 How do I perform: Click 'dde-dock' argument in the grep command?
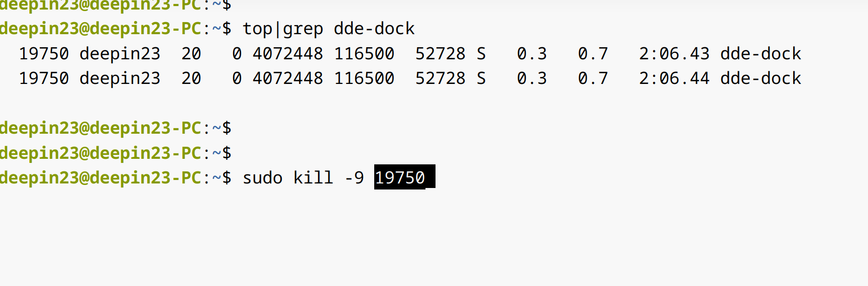click(374, 29)
